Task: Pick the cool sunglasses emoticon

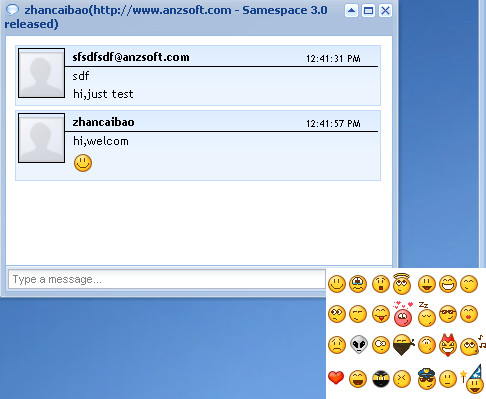Action: tap(448, 314)
